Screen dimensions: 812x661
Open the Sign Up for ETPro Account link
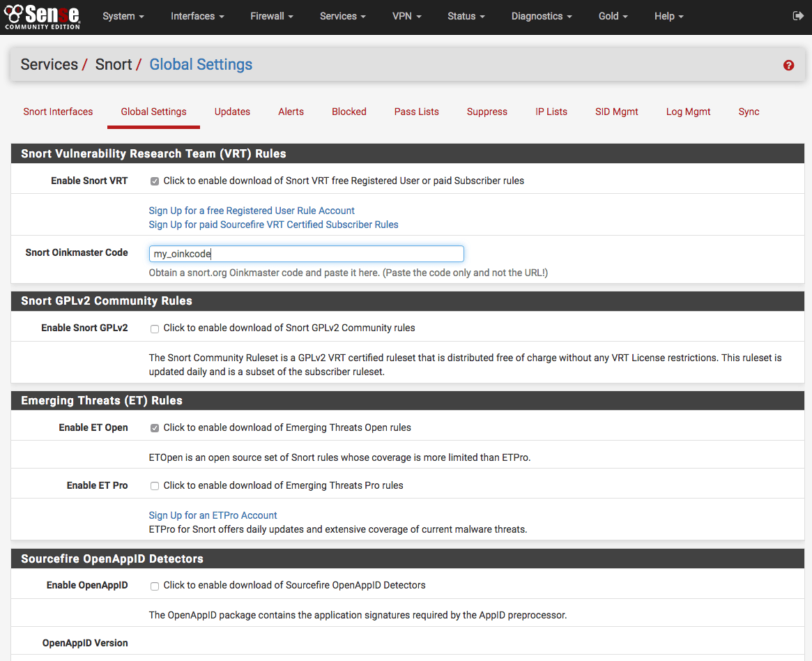[213, 515]
